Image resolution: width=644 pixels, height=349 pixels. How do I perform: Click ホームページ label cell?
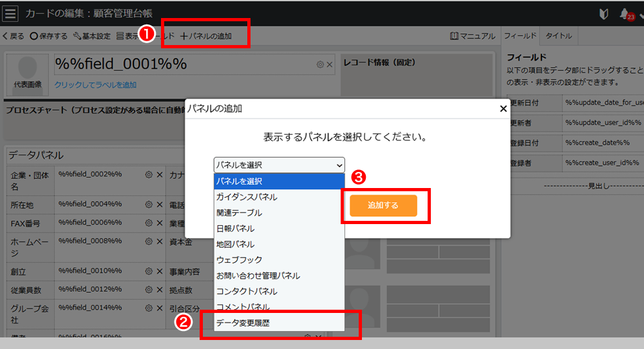[30, 248]
